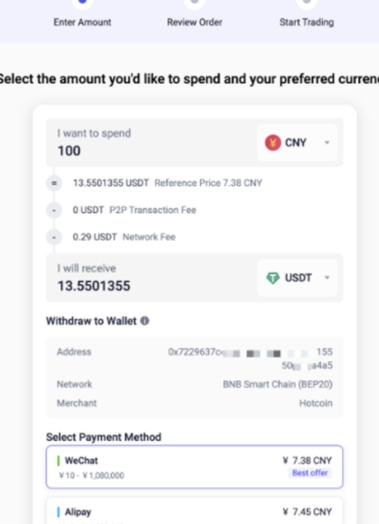
Task: Click the minus icon beside Network Fee
Action: (54, 237)
